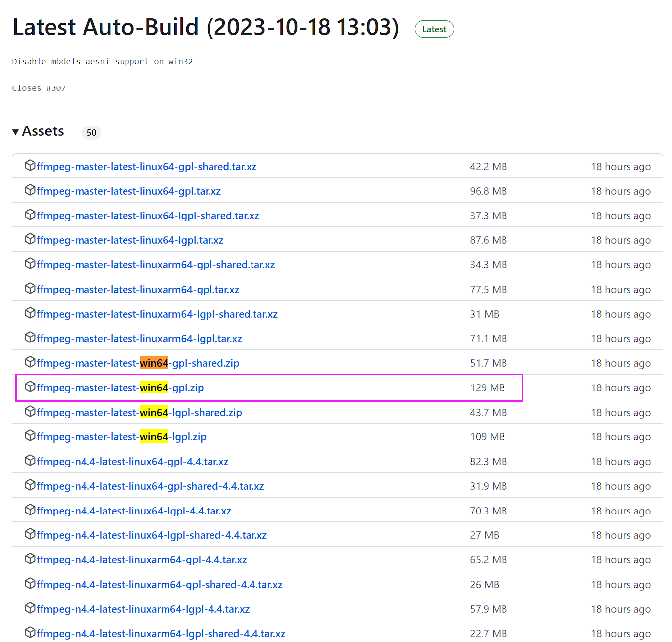The width and height of the screenshot is (672, 642).
Task: Click package icon beside n4.4 linux64-gpl-shared-4.4.tar.xz
Action: (30, 485)
